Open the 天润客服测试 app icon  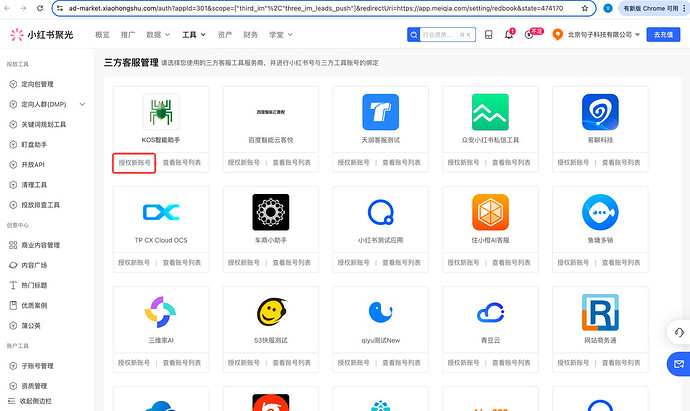pyautogui.click(x=381, y=112)
